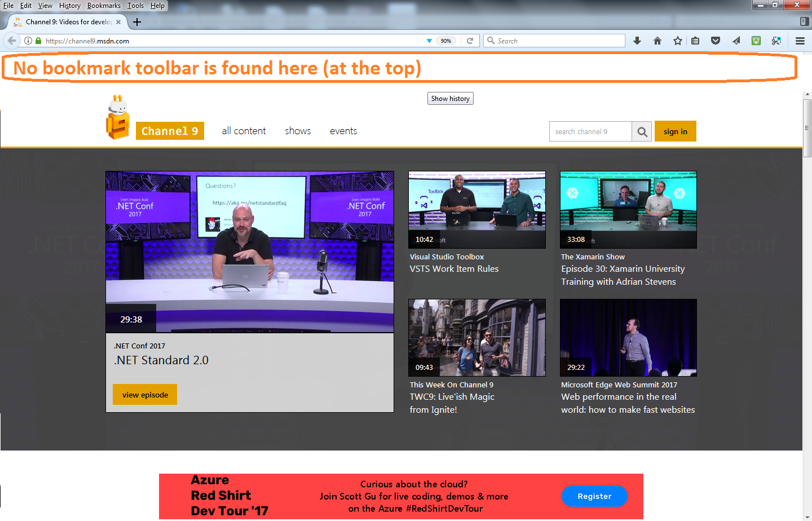Go back to the previous page
This screenshot has height=521, width=812.
pyautogui.click(x=12, y=41)
